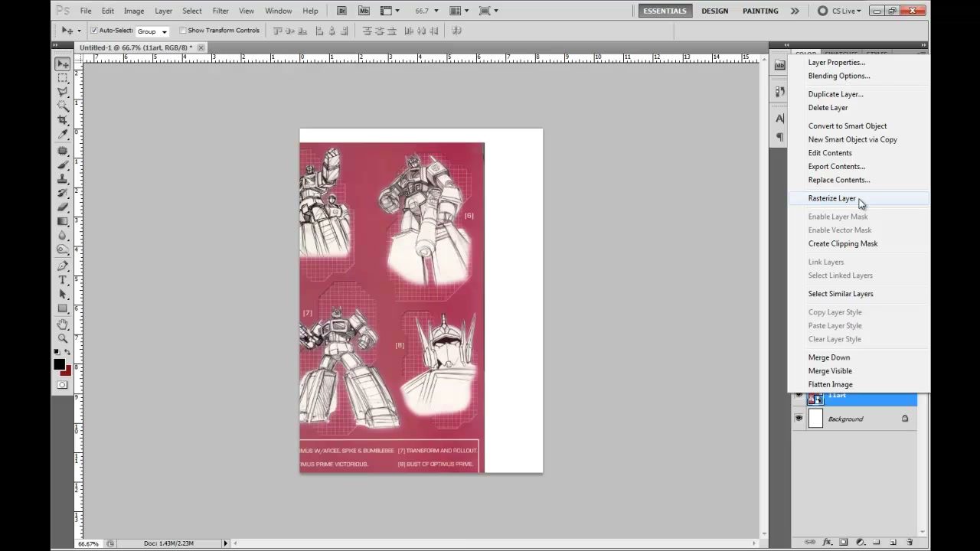Choose Create Clipping Mask entry
The width and height of the screenshot is (980, 551).
(843, 243)
